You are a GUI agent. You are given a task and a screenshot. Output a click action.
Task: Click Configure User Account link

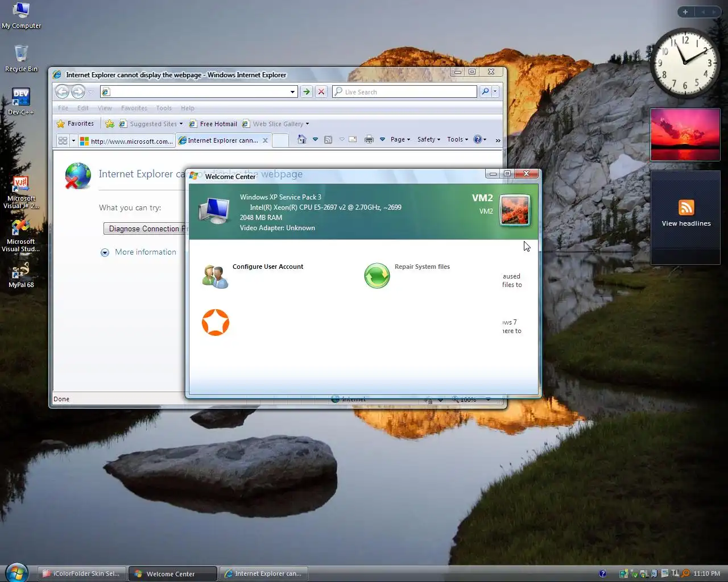[x=268, y=267]
